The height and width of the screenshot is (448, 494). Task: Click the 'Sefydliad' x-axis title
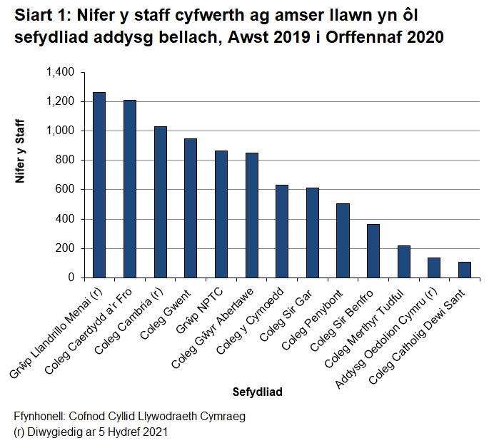click(x=257, y=392)
